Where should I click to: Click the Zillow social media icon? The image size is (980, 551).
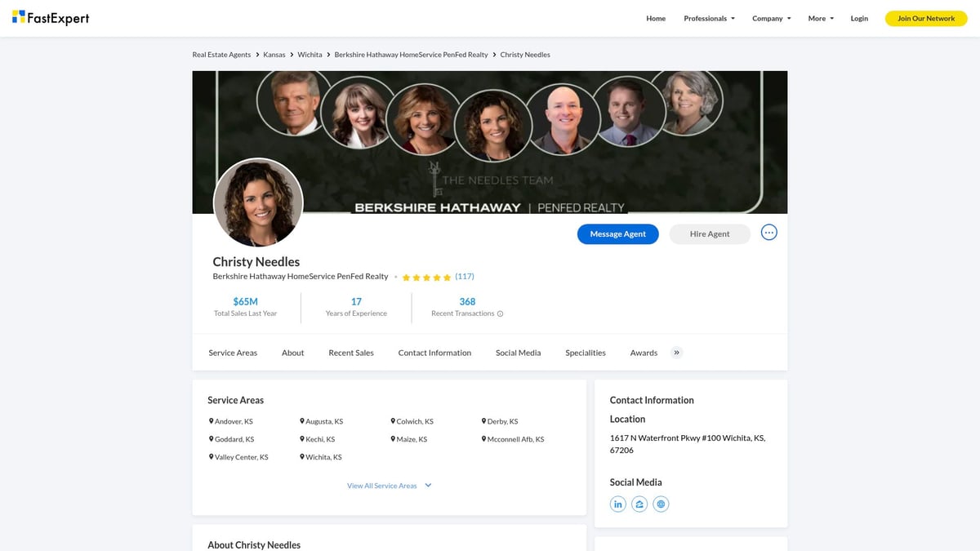click(639, 504)
